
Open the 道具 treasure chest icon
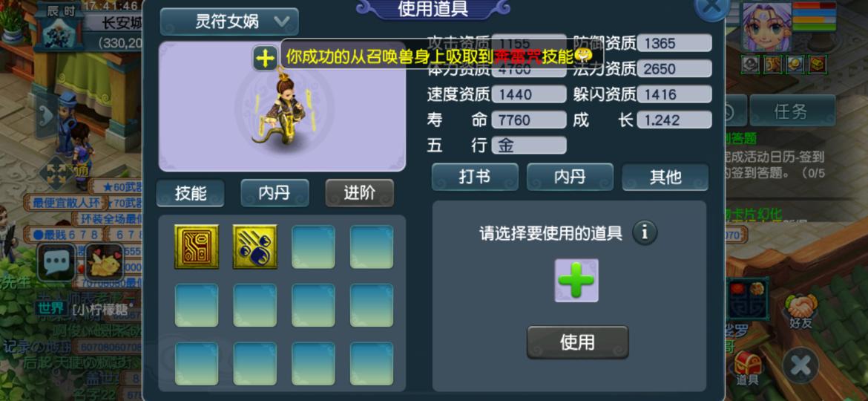748,368
